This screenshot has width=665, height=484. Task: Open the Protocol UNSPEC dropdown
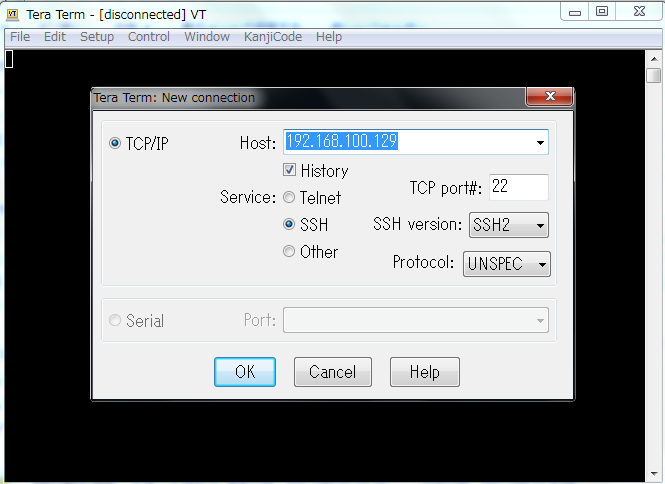tap(507, 264)
